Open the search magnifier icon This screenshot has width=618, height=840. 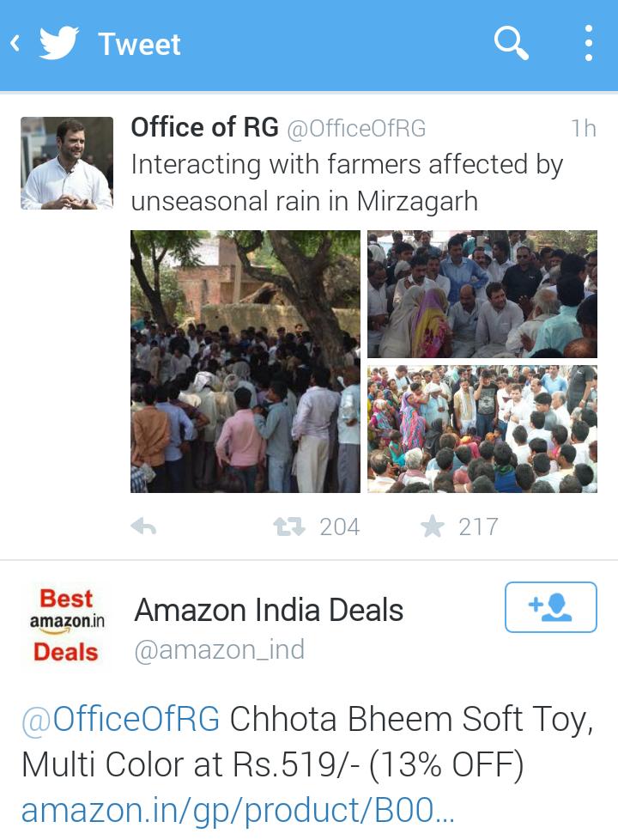point(511,42)
